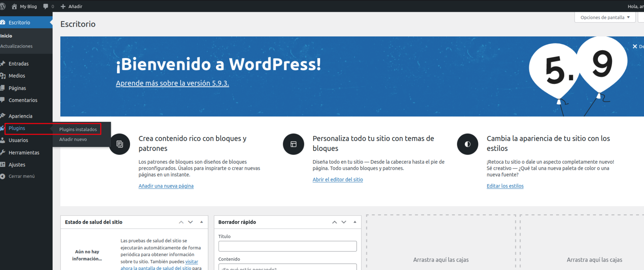Click the plus icon next to Añadir
Screen dimensions: 644x270
pos(63,6)
